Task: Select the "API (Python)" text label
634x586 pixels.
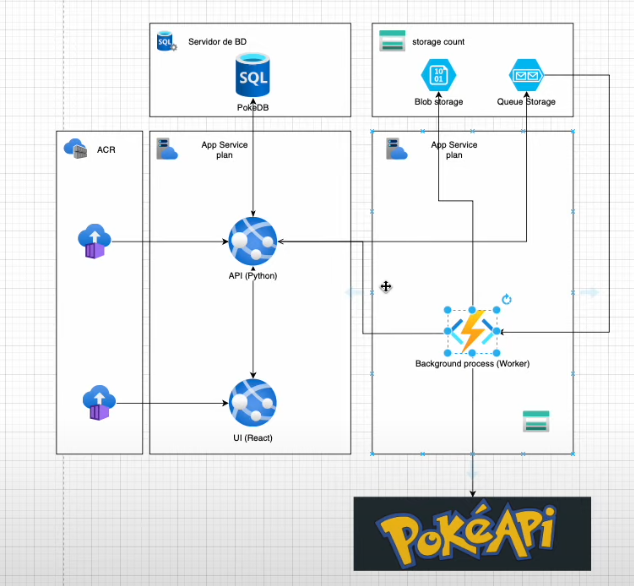Action: pos(252,274)
